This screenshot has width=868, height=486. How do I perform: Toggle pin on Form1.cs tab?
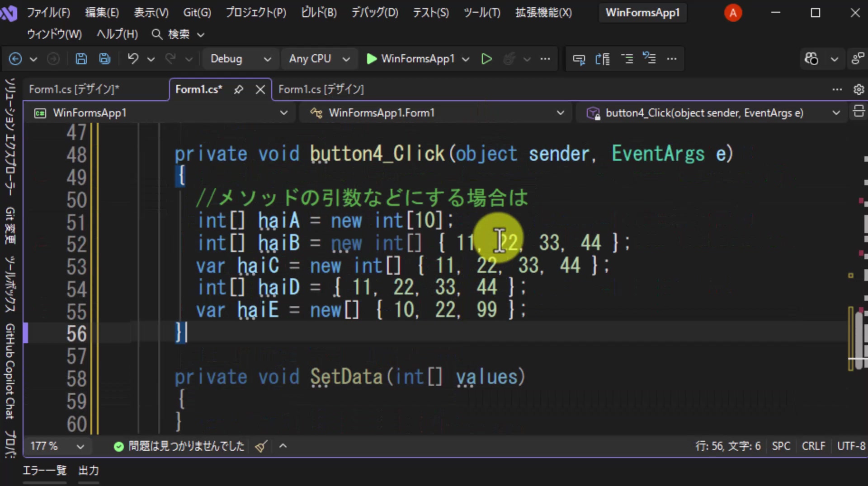coord(239,89)
